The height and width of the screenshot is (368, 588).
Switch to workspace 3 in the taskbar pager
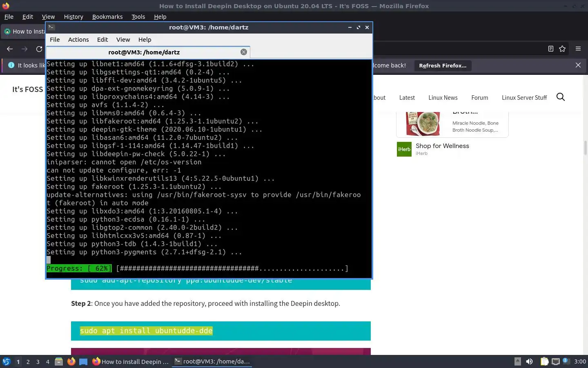38,362
